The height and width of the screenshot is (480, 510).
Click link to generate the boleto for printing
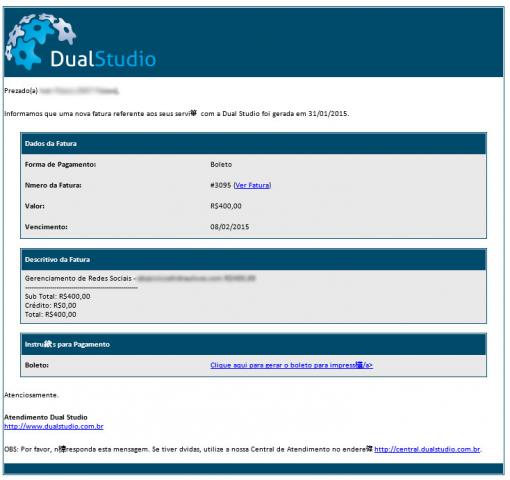click(291, 365)
